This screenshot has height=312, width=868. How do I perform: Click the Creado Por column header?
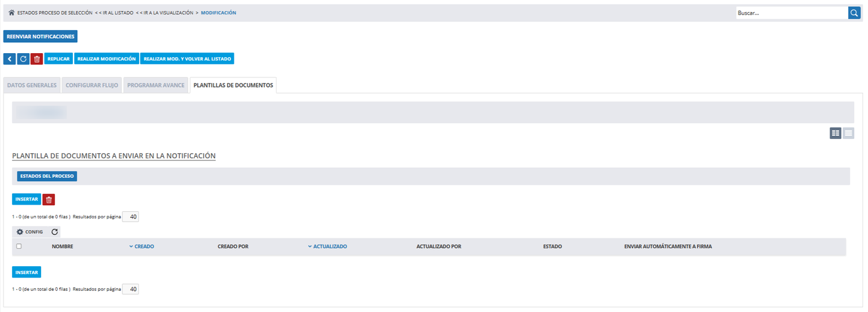(233, 246)
